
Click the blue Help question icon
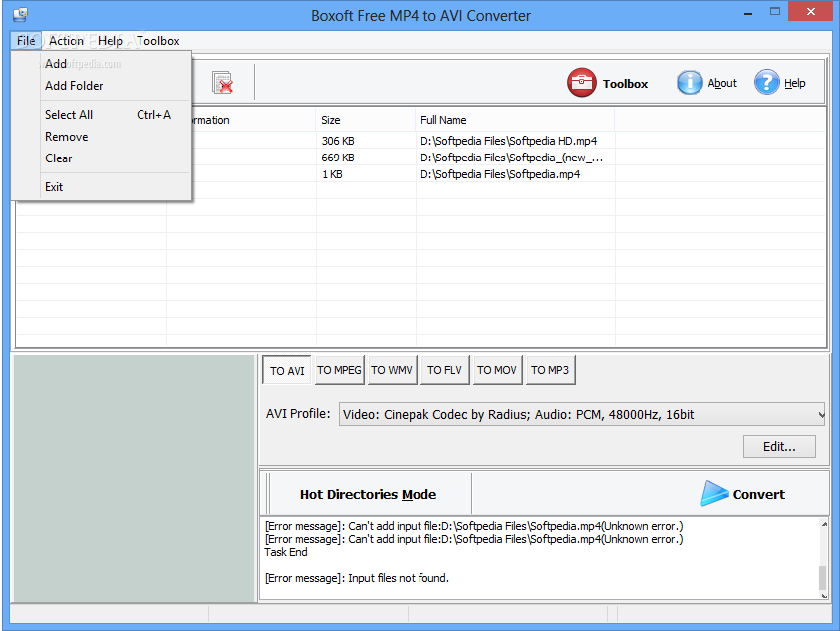[x=766, y=83]
